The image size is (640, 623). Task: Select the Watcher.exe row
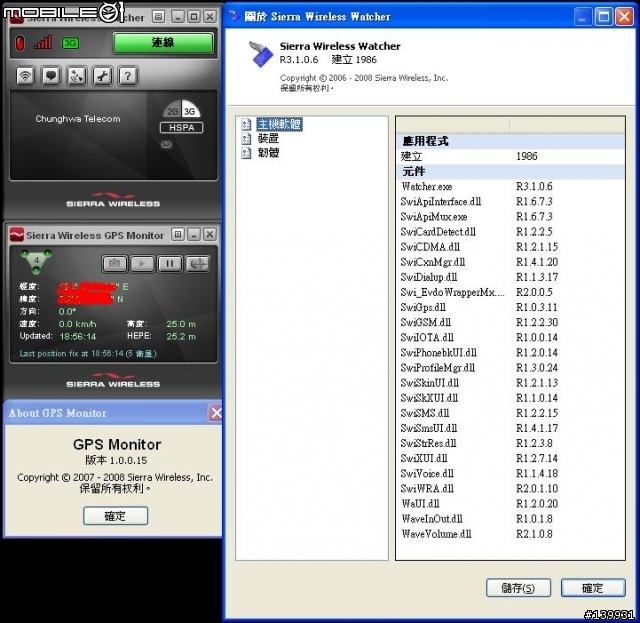coord(510,187)
